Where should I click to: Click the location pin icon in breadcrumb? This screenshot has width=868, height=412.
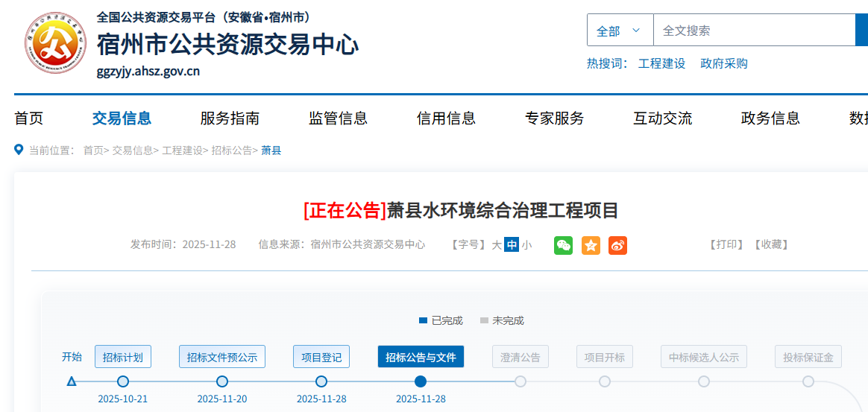[19, 150]
